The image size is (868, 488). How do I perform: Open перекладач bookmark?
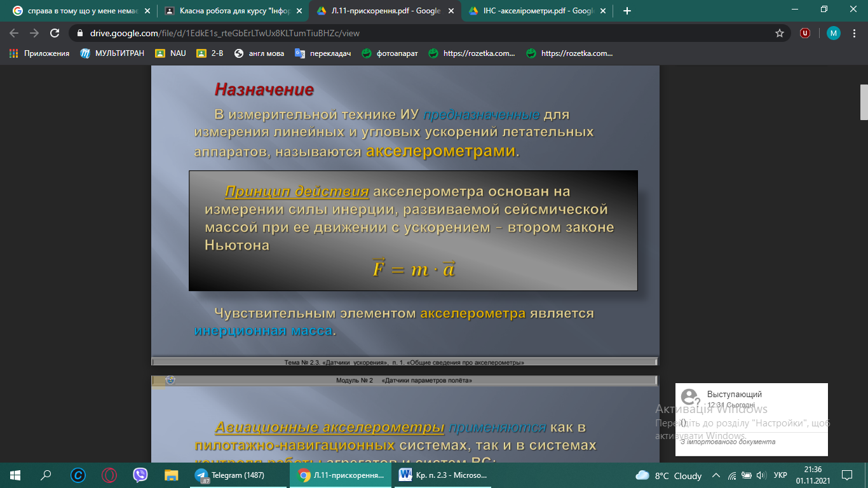click(x=323, y=53)
